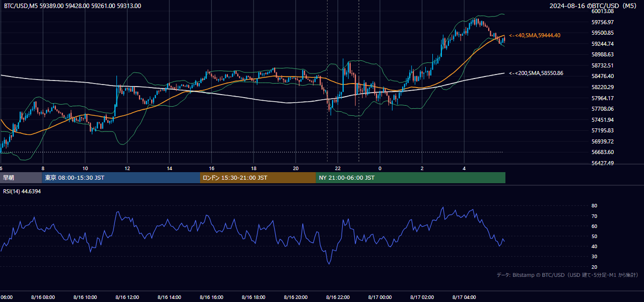The height and width of the screenshot is (302, 644).
Task: Click hour label 20 under price chart
Action: coord(296,168)
